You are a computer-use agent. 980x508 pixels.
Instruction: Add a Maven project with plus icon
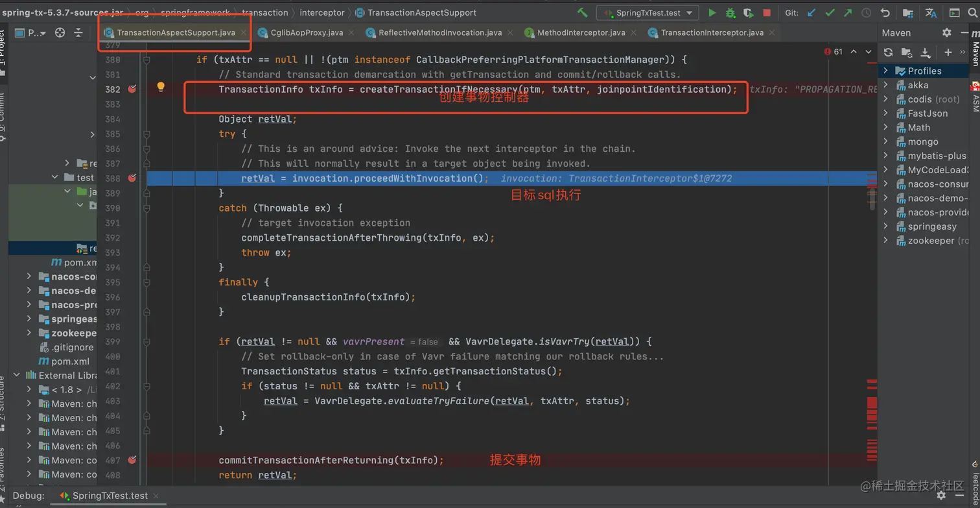(948, 52)
